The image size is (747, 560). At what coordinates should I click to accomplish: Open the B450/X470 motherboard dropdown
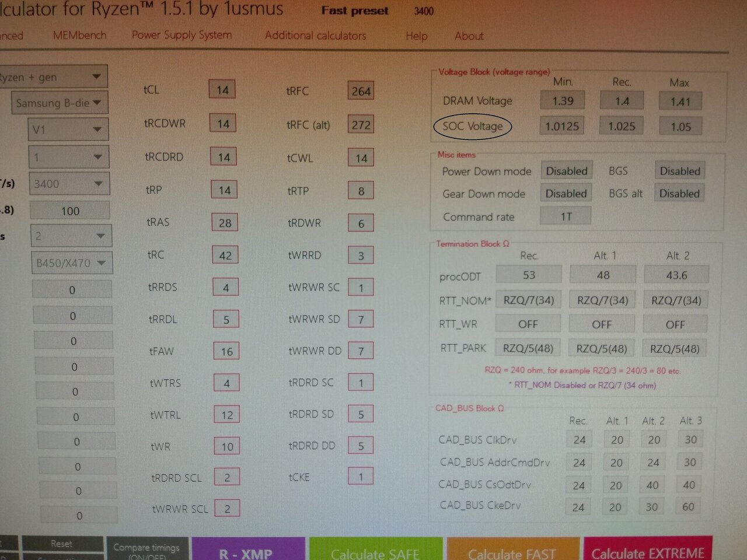tap(71, 263)
